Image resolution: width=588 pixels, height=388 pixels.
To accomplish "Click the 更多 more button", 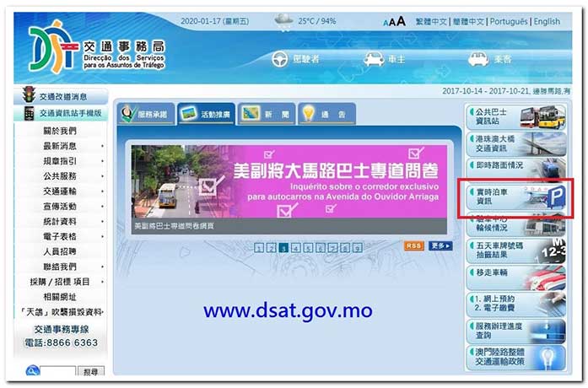I will [x=440, y=246].
